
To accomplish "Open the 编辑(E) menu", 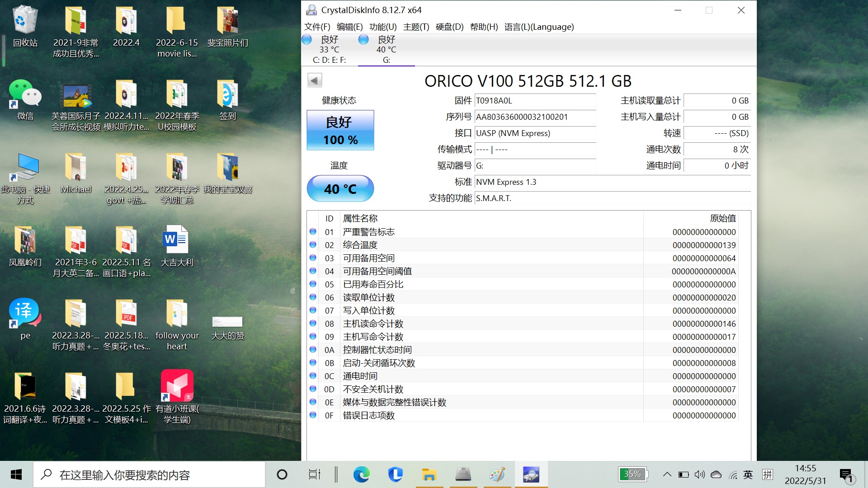I will (349, 27).
